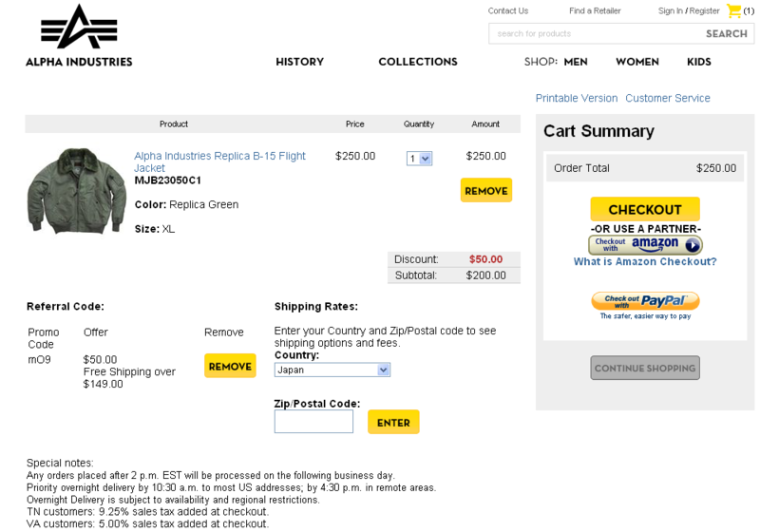Remove promo code mO9
The height and width of the screenshot is (532, 760).
click(230, 366)
